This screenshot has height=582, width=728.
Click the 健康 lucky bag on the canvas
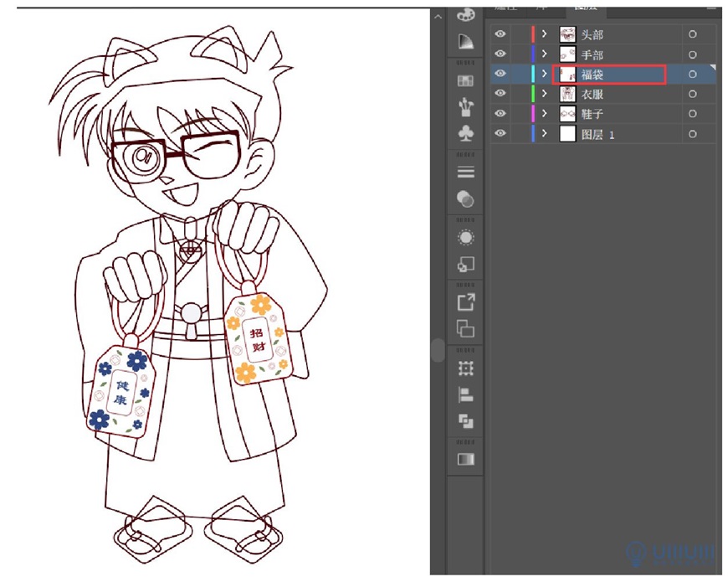point(121,390)
